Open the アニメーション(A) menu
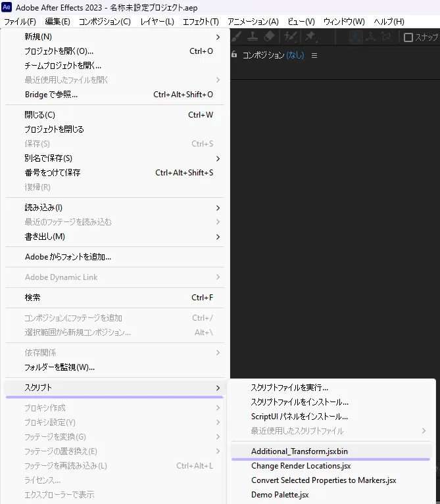Viewport: 440px width, 504px height. point(253,22)
